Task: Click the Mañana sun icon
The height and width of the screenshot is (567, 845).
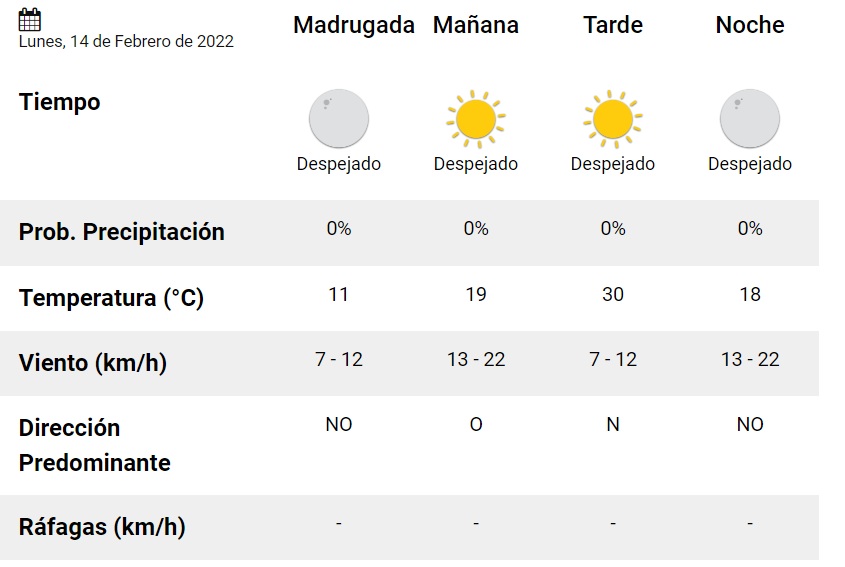Action: 476,119
